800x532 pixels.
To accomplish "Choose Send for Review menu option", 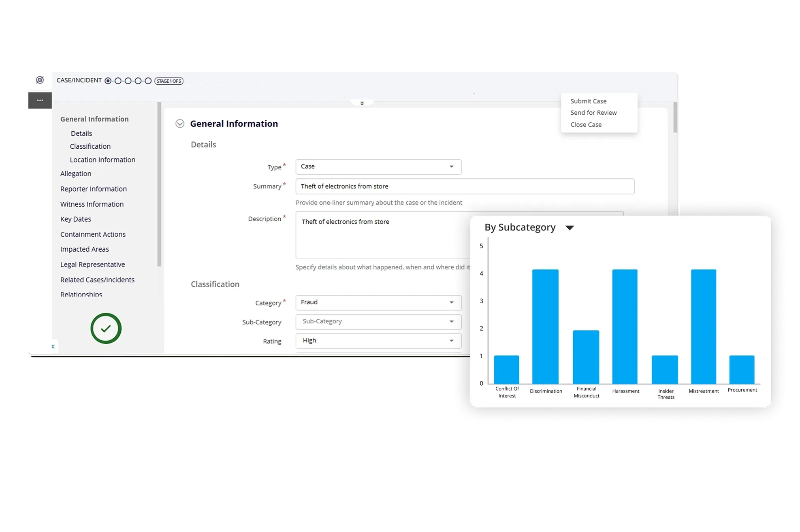I will [593, 113].
